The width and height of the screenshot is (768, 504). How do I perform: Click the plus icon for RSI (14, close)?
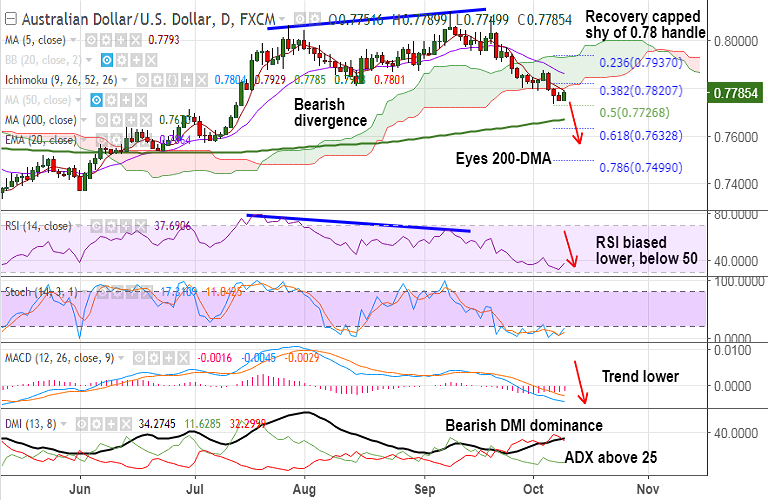click(126, 226)
